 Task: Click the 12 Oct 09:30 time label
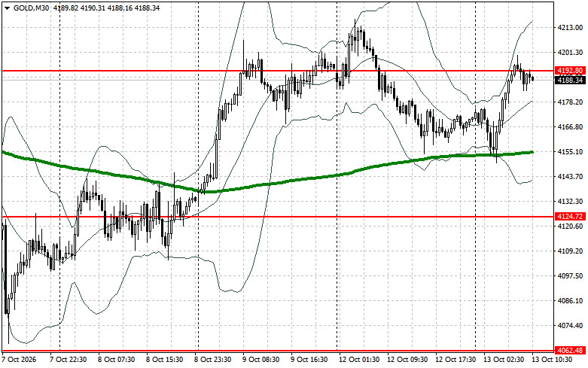[x=407, y=360]
